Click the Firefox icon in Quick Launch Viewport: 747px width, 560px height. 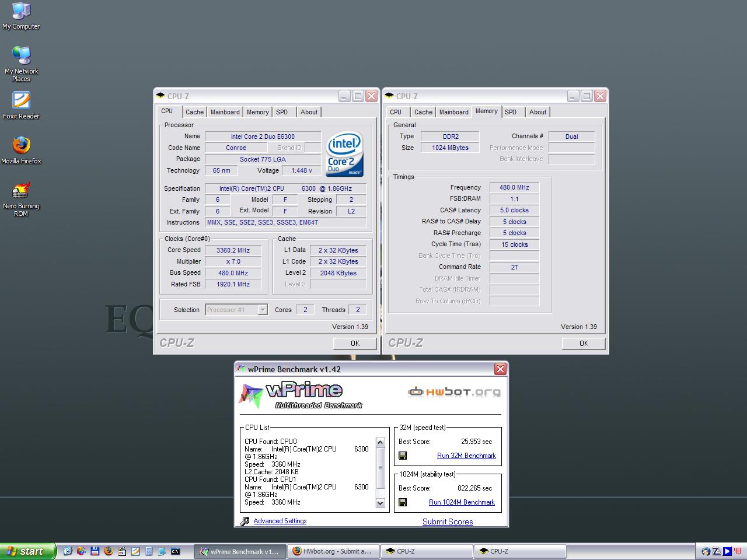(x=109, y=551)
